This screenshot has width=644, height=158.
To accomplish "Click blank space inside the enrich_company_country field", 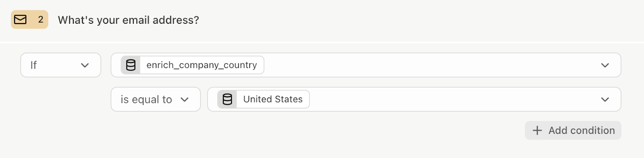I will click(x=431, y=65).
